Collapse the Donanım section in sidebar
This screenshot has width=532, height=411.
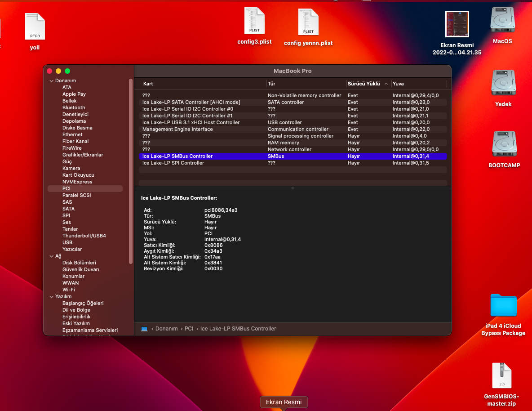click(51, 81)
